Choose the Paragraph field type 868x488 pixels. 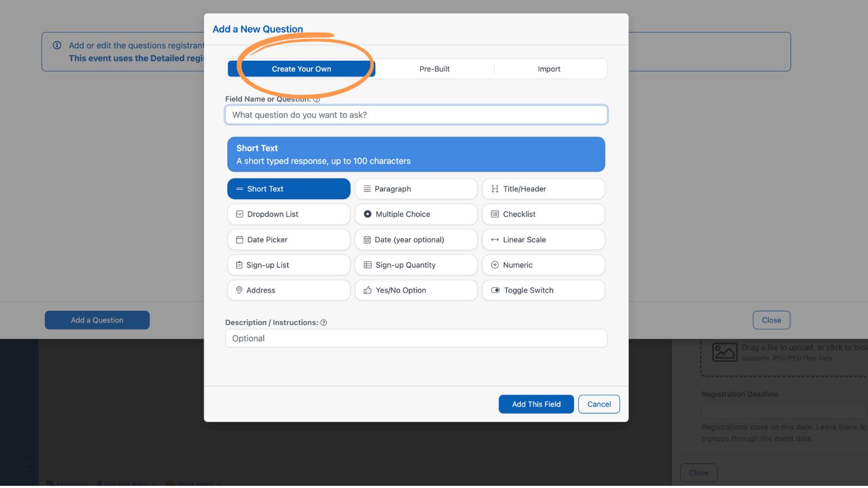pyautogui.click(x=416, y=189)
